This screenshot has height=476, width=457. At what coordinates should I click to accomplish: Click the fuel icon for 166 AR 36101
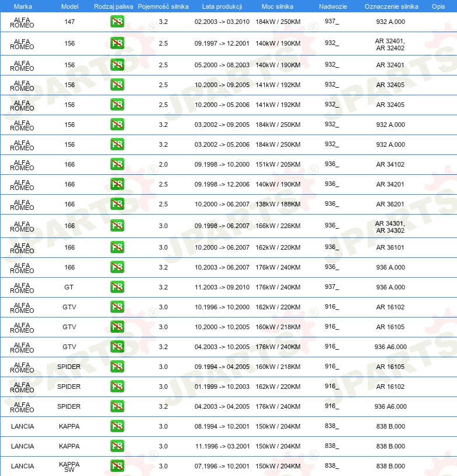point(117,247)
